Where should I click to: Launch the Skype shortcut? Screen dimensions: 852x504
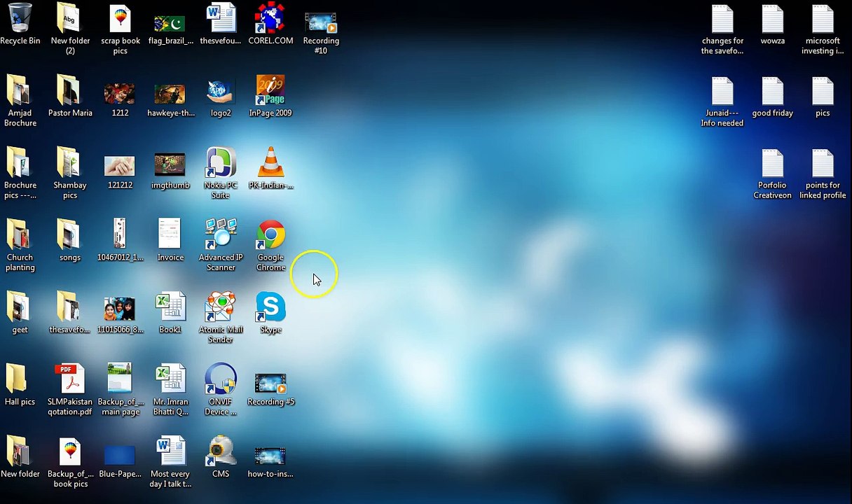270,307
